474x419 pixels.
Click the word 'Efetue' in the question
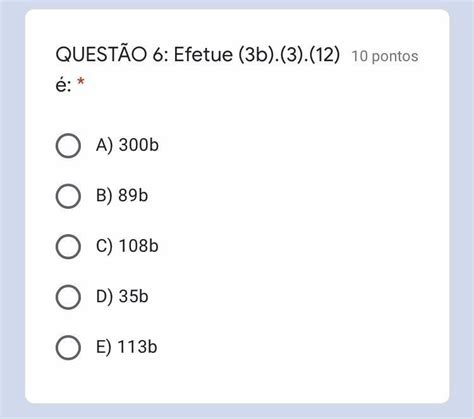[x=203, y=54]
